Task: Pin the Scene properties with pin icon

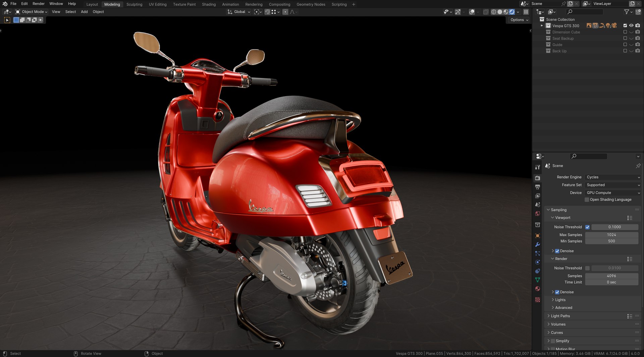Action: coord(638,166)
